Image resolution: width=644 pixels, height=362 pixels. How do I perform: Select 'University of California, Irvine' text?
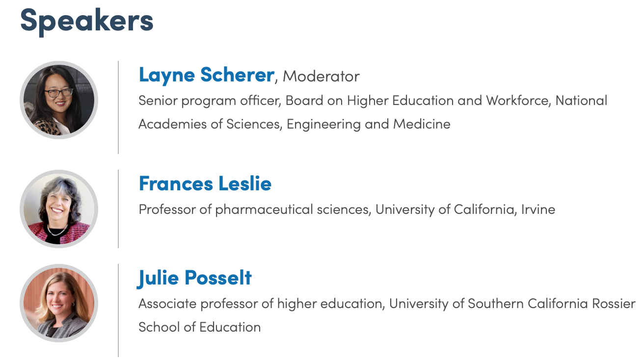coord(465,209)
